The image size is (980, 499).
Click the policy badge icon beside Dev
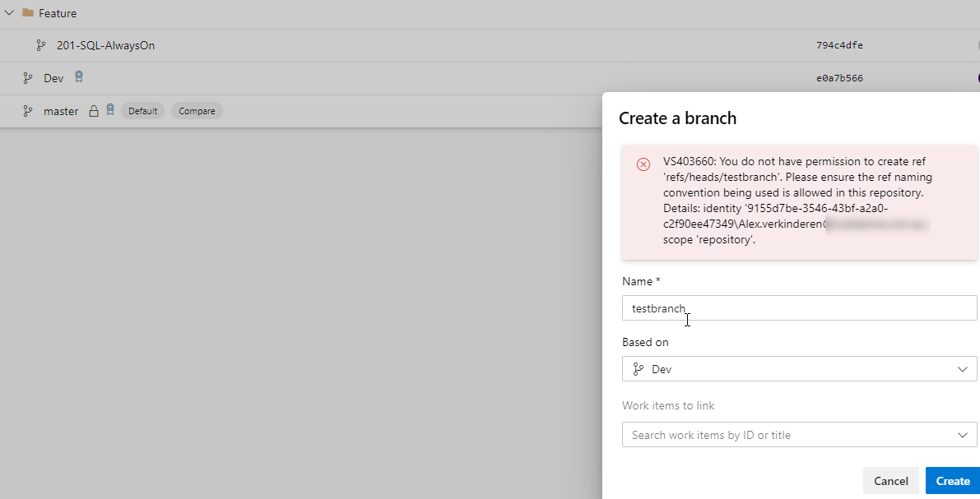tap(79, 77)
